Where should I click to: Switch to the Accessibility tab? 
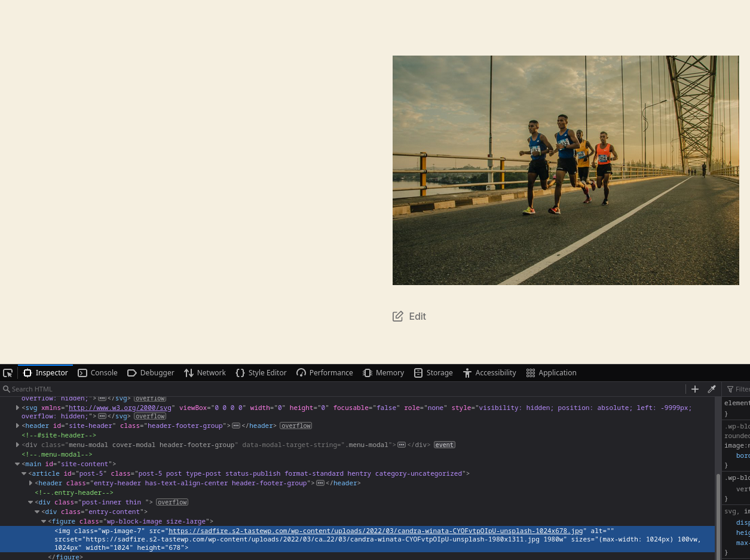click(490, 373)
